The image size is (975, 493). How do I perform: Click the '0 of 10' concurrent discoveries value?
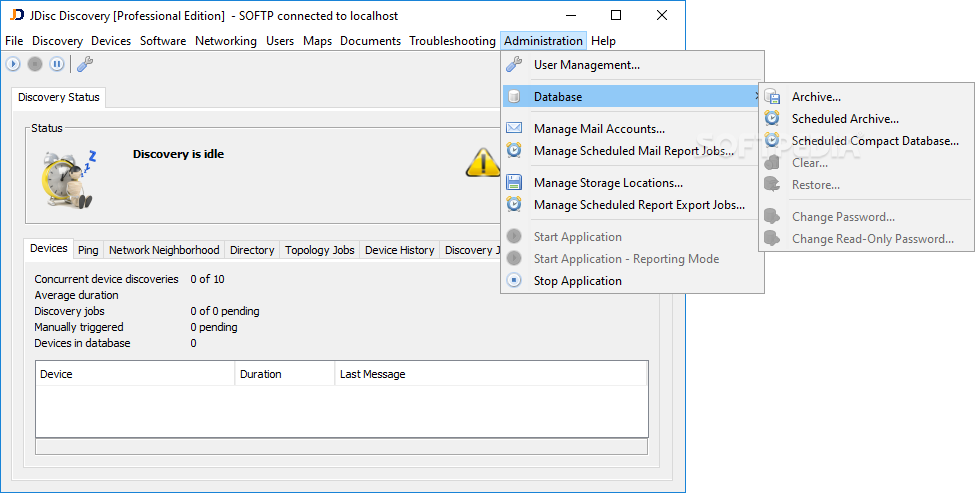[x=208, y=279]
